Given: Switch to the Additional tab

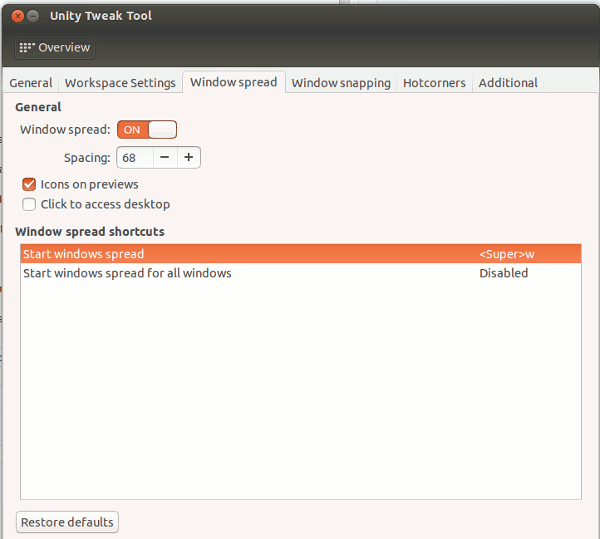Looking at the screenshot, I should 508,83.
